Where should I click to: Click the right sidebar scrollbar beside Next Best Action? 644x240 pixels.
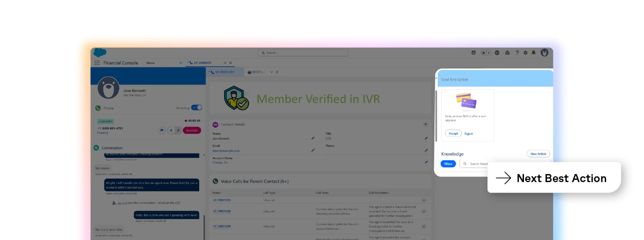[x=436, y=116]
